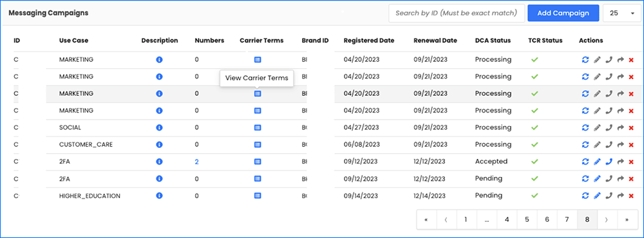Click share arrow for SOCIAL campaign
644x238 pixels.
pos(620,127)
